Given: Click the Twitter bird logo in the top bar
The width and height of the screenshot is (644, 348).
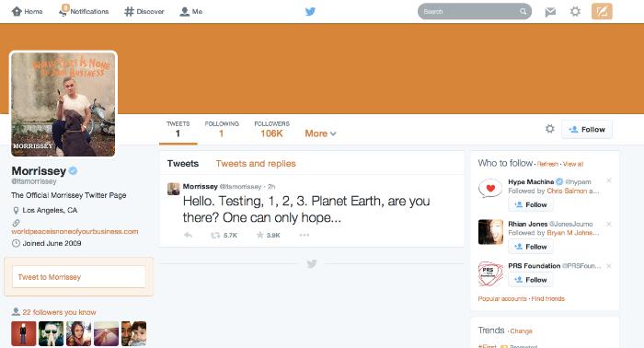Looking at the screenshot, I should click(x=311, y=11).
